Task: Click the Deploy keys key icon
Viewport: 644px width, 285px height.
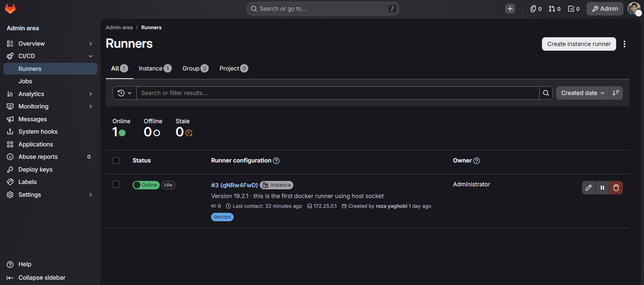Action: (10, 170)
